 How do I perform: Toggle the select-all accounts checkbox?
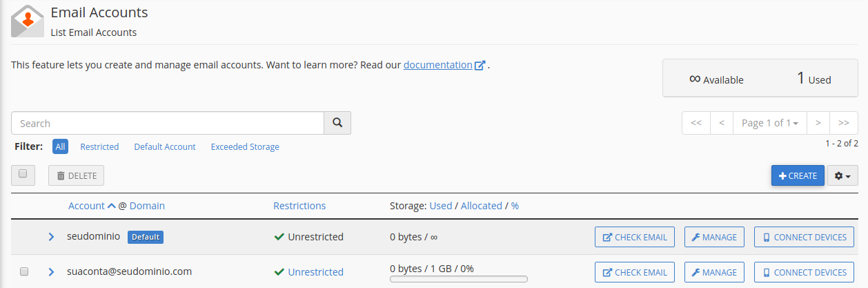pyautogui.click(x=23, y=174)
